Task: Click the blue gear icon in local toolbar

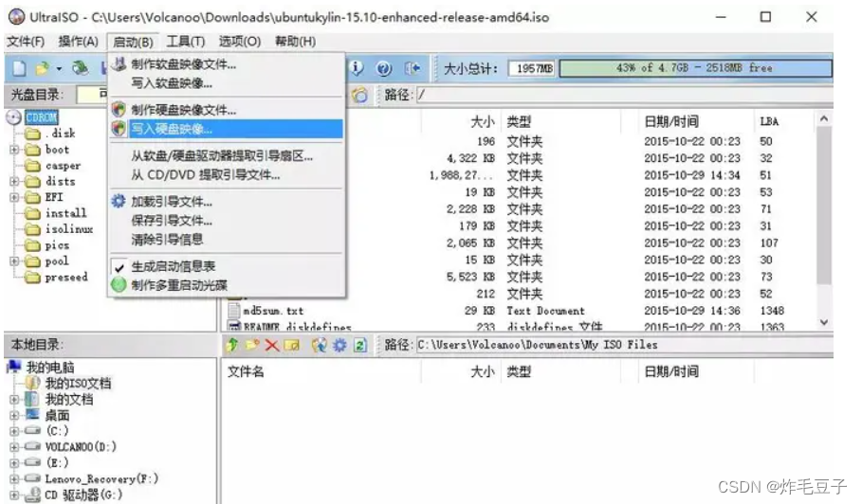Action: 339,345
